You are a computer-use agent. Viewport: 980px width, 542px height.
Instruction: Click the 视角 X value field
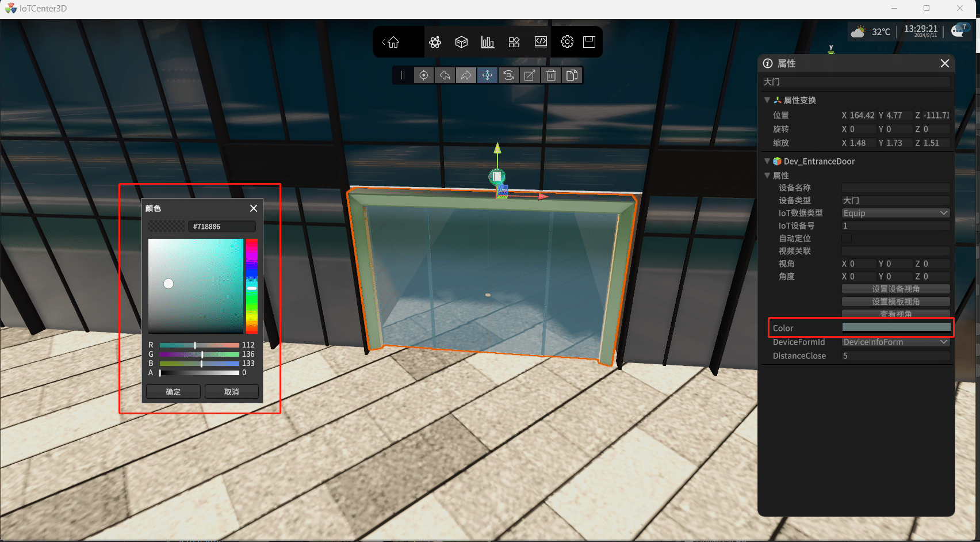[862, 264]
